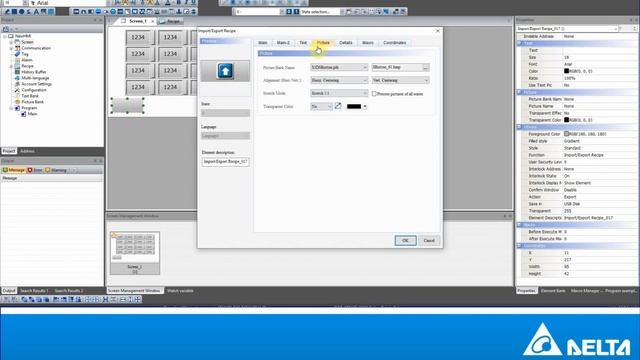
Task: Open the Main tab in the recipe dialog
Action: [x=262, y=42]
